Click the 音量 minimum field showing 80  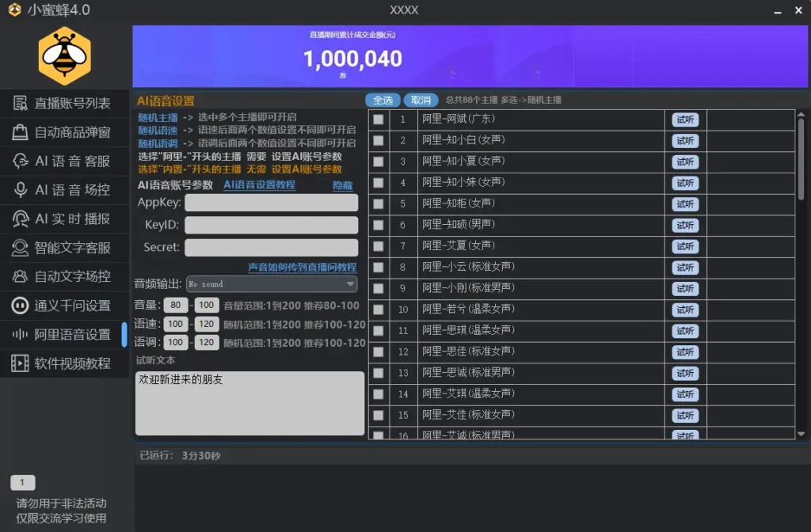pos(176,305)
